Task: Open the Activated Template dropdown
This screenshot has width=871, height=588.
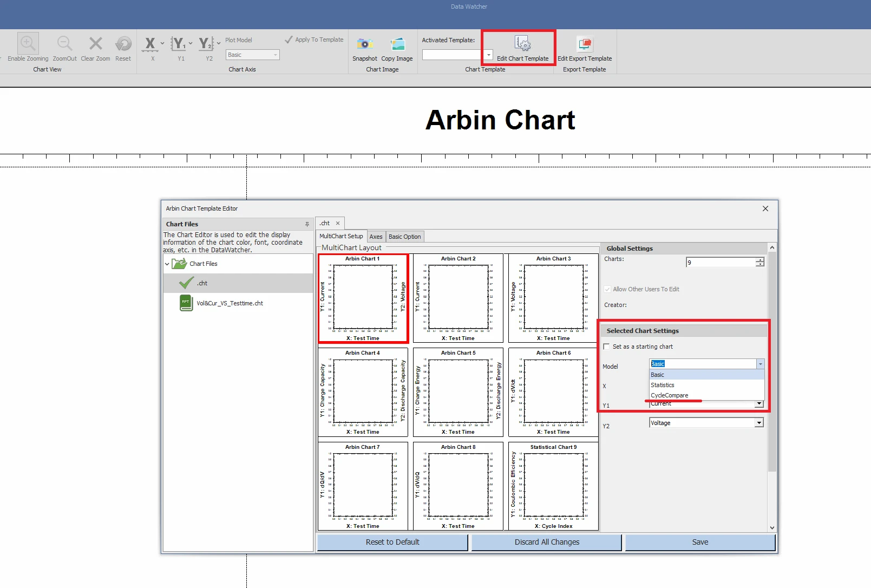Action: click(489, 55)
